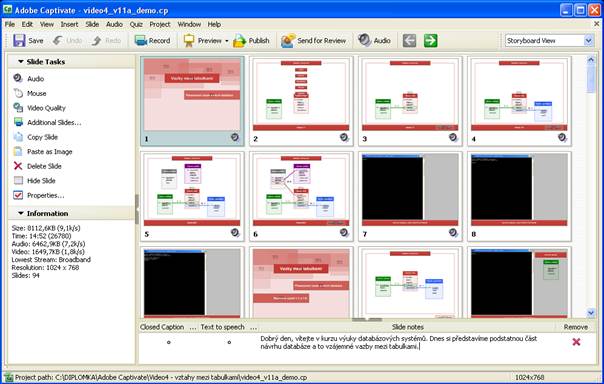Collapse the Slide Tasks section
604x384 pixels.
[21, 62]
